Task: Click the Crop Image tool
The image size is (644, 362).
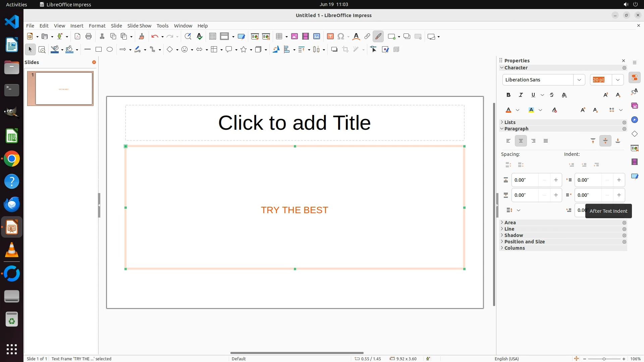Action: coord(345,49)
